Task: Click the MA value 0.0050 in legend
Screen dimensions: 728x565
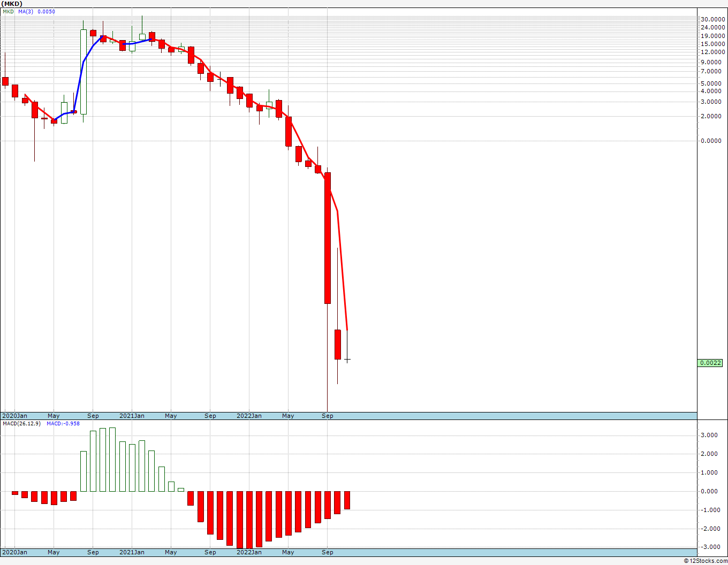Action: click(46, 12)
